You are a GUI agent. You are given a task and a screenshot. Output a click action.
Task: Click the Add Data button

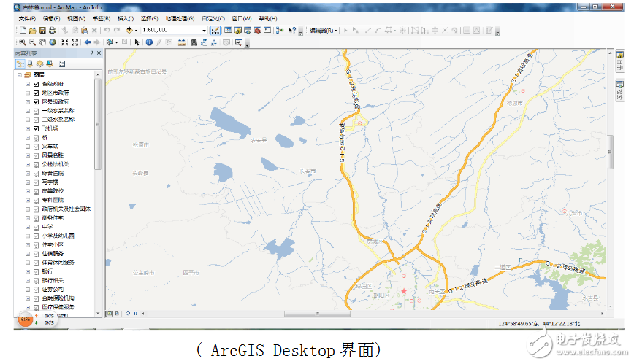click(x=129, y=31)
